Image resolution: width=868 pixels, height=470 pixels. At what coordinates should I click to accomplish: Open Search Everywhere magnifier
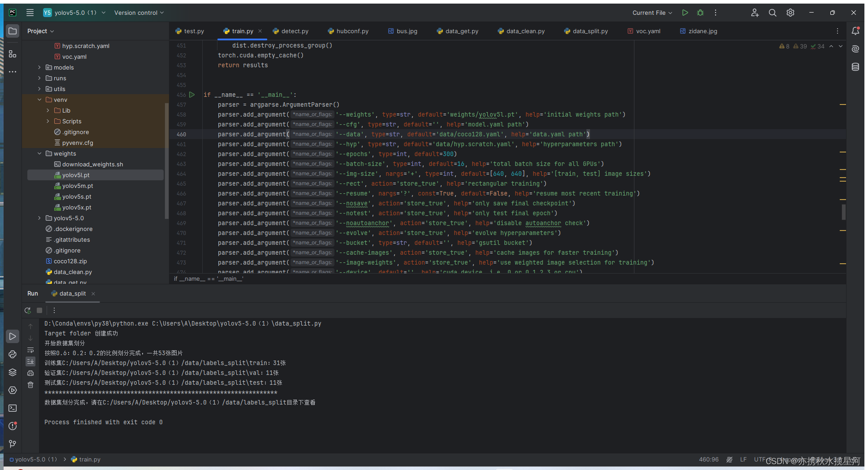pos(773,13)
